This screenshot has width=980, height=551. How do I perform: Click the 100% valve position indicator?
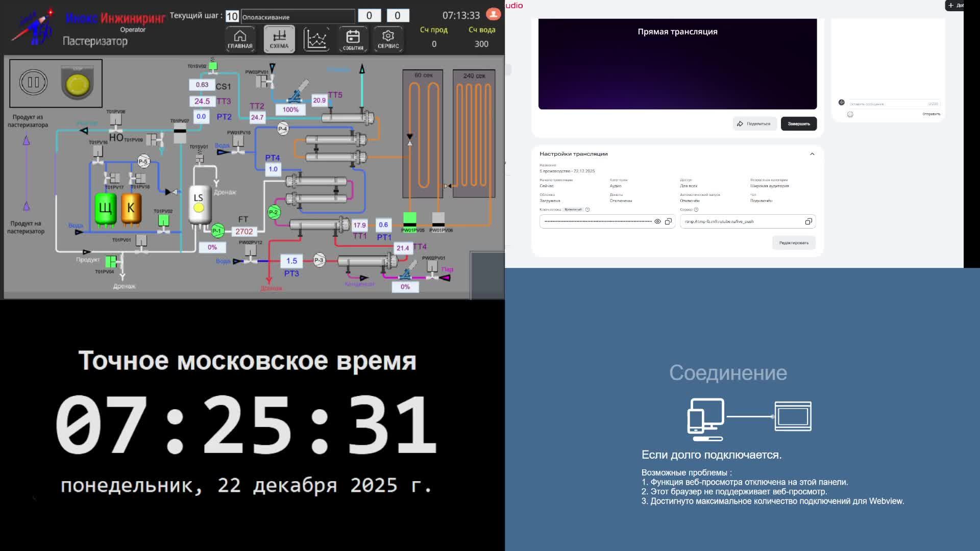tap(290, 110)
